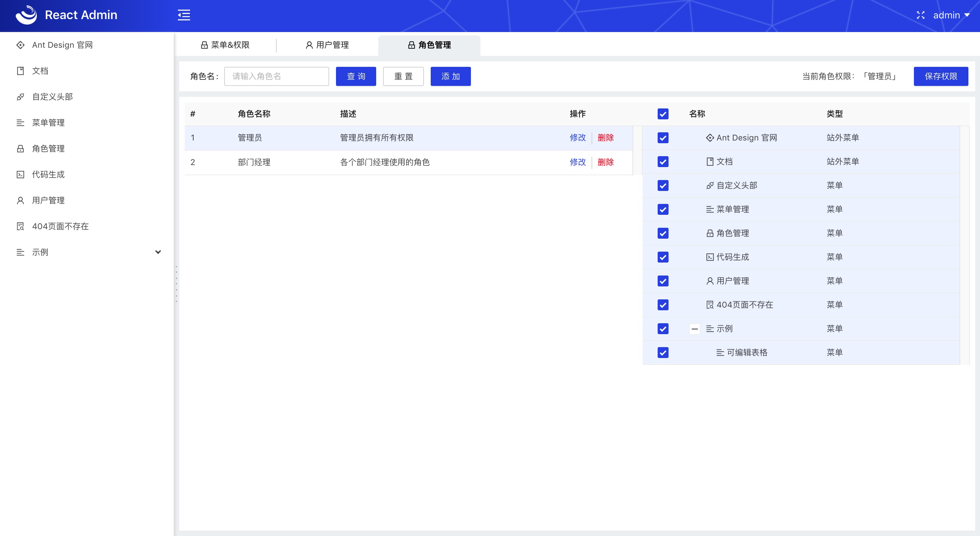Click the sidebar collapse menu-fold icon

tap(184, 15)
